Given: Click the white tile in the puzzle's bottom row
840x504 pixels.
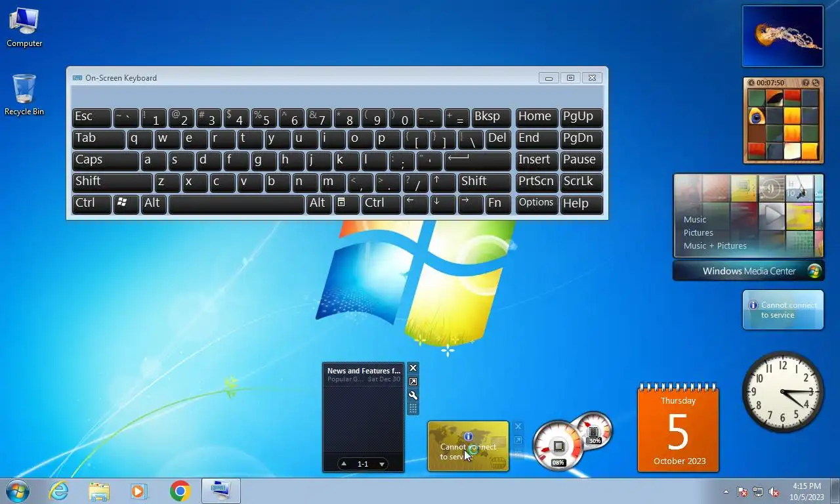Looking at the screenshot, I should point(792,151).
